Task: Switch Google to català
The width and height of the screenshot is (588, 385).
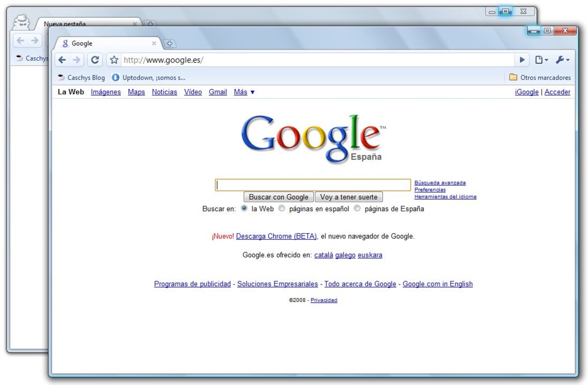Action: click(x=324, y=255)
